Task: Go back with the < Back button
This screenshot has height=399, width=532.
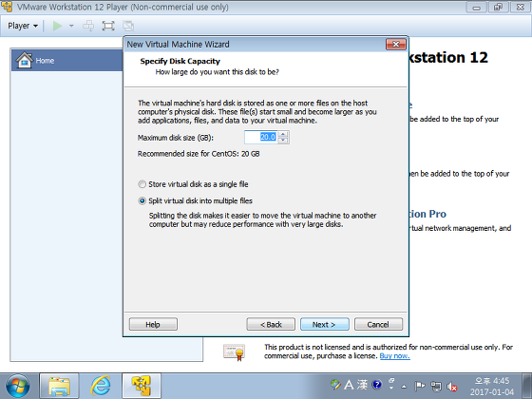Action: 271,324
